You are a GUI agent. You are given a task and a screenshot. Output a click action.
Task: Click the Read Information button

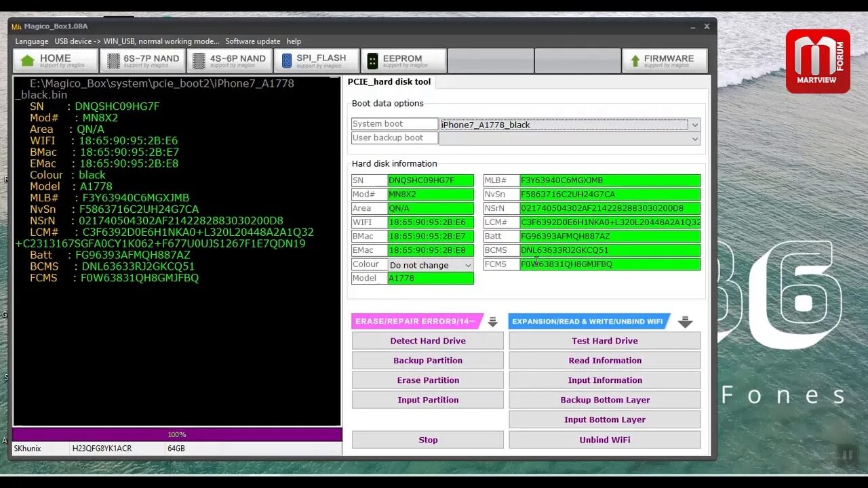tap(605, 361)
